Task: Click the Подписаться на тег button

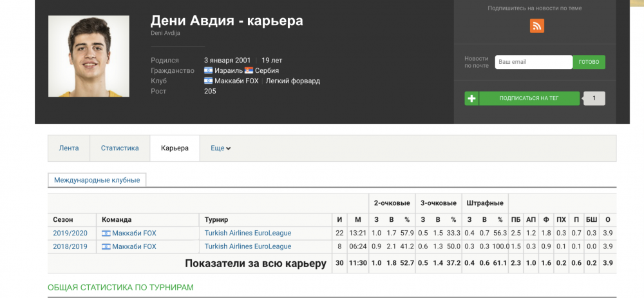Action: (528, 99)
